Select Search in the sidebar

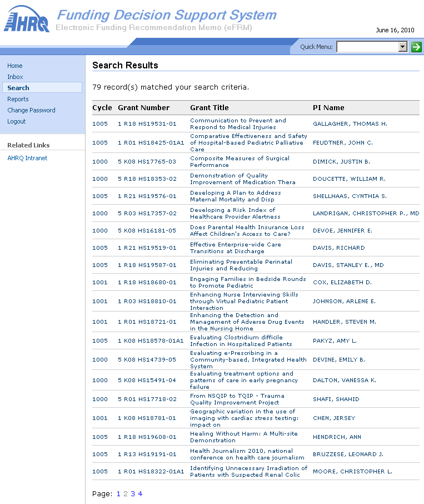[42, 88]
